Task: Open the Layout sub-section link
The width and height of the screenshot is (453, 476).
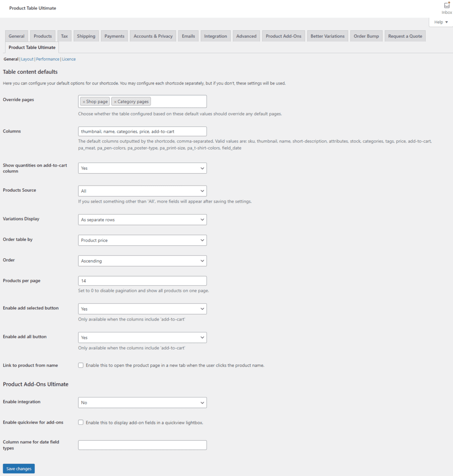Action: pos(27,59)
